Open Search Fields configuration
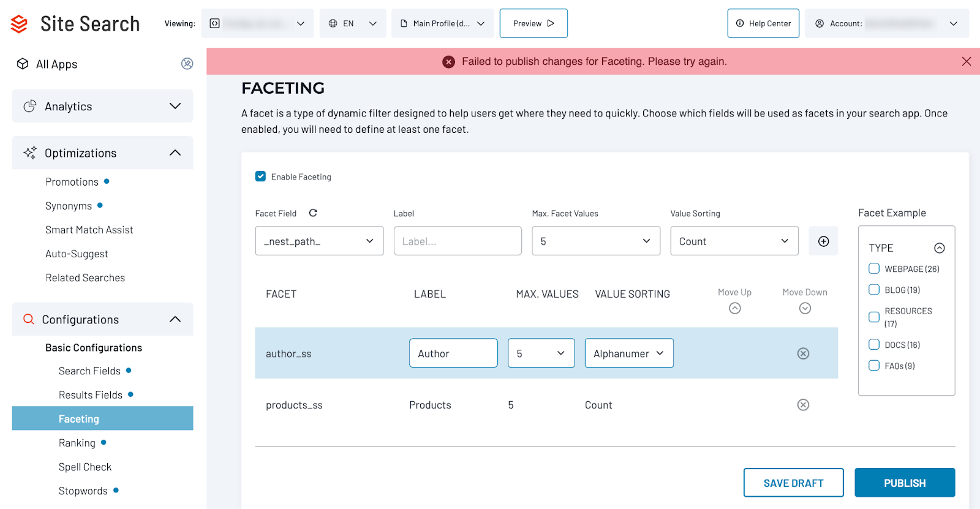The image size is (980, 509). pos(89,371)
